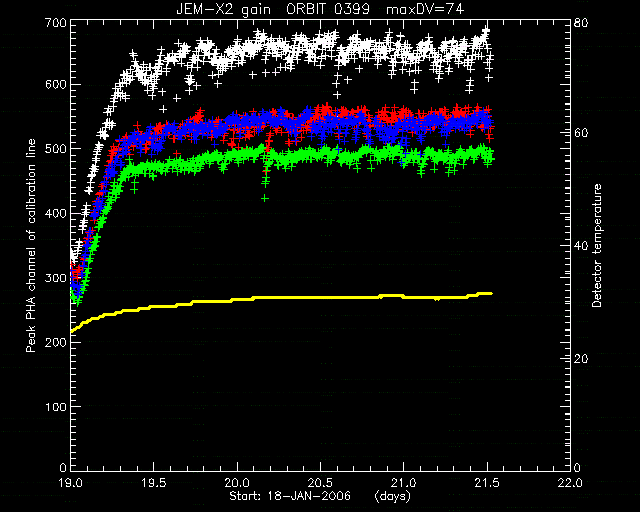
Task: Click the Start: 18-JAN-2006 label
Action: pyautogui.click(x=290, y=496)
